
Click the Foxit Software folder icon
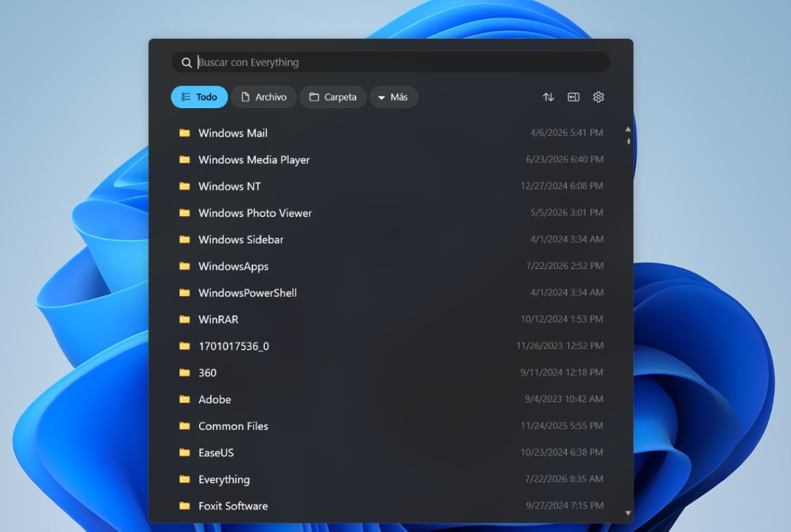pyautogui.click(x=185, y=506)
